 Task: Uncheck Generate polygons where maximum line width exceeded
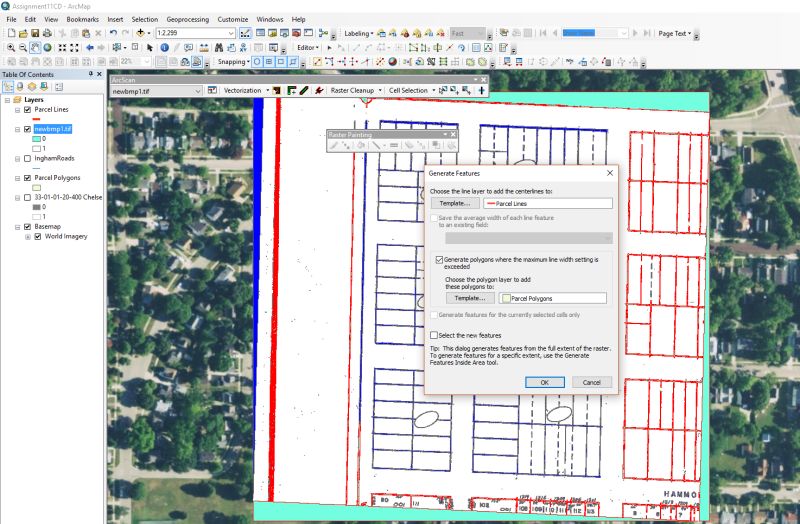(439, 260)
